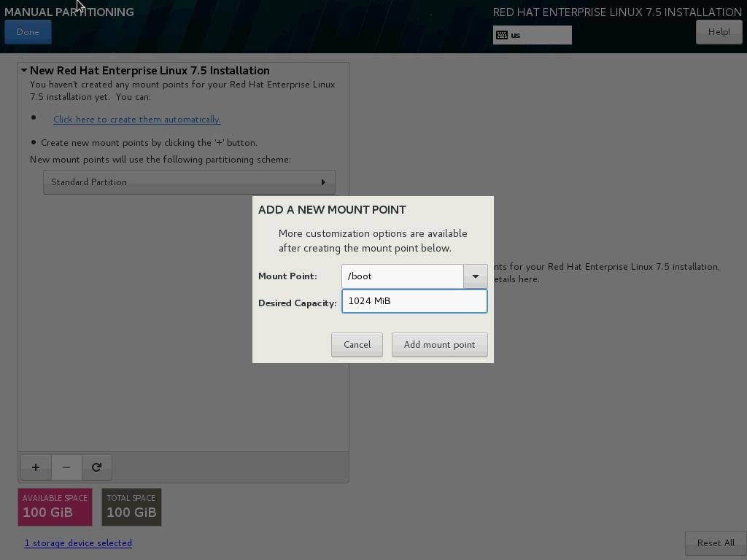Click the reload storage configuration icon
The width and height of the screenshot is (747, 560).
[x=97, y=467]
